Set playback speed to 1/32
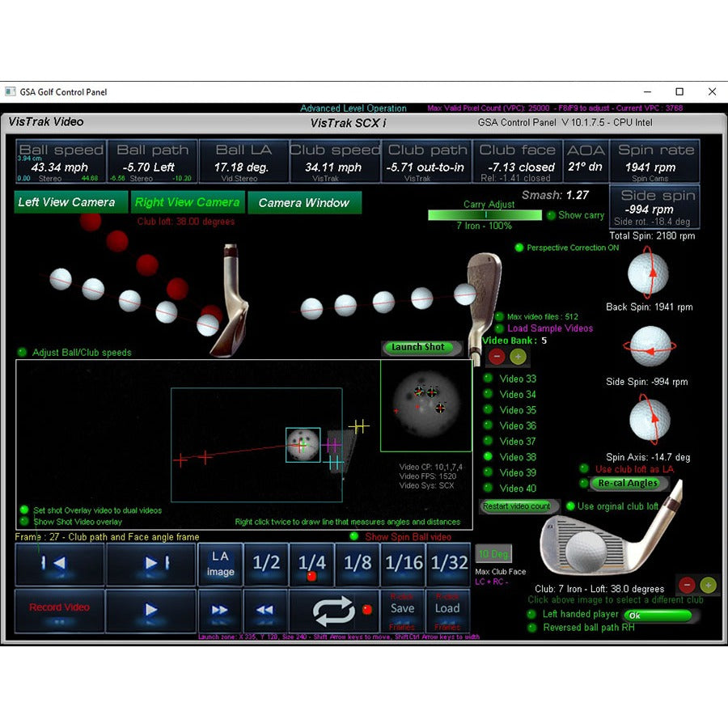728x728 pixels. pos(449,564)
